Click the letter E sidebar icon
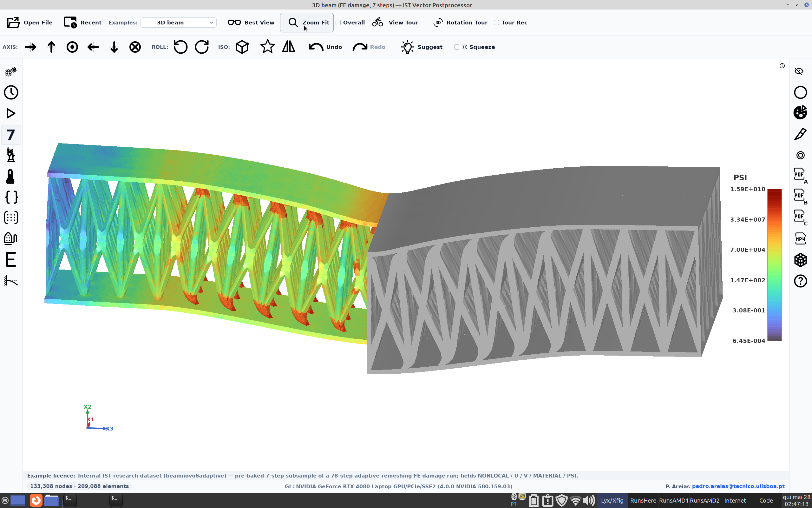812x508 pixels. coord(11,259)
